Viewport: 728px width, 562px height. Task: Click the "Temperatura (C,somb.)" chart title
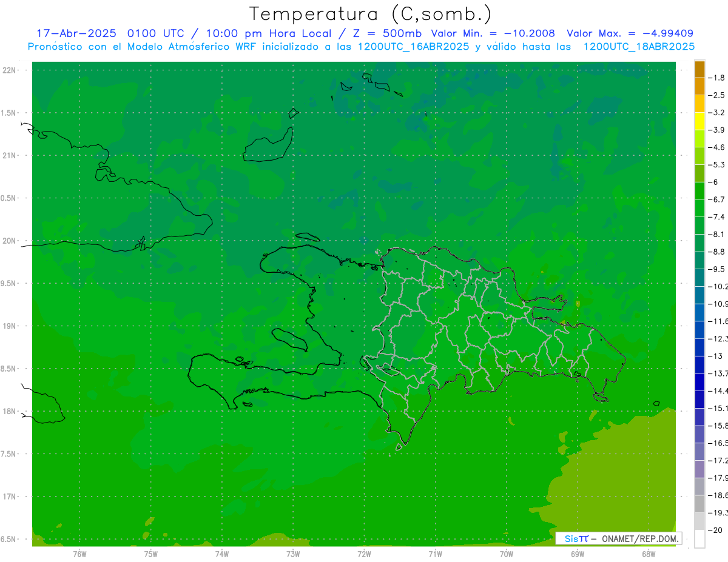(370, 14)
